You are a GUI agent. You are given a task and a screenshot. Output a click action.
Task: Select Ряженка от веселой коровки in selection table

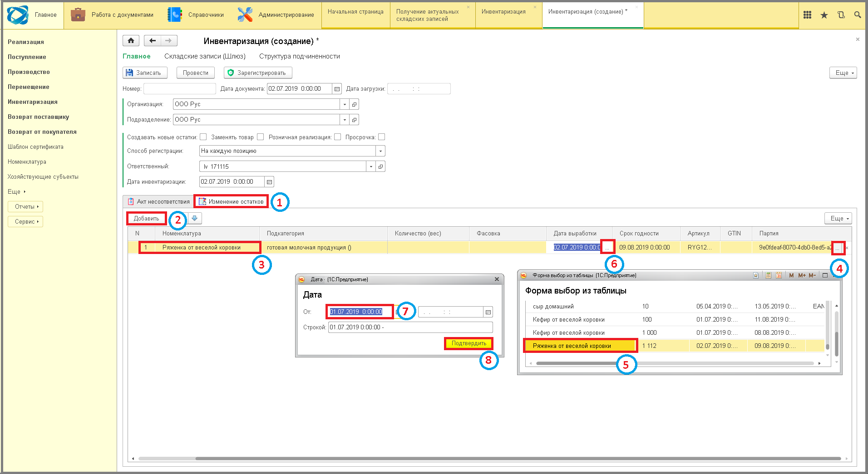(x=580, y=346)
